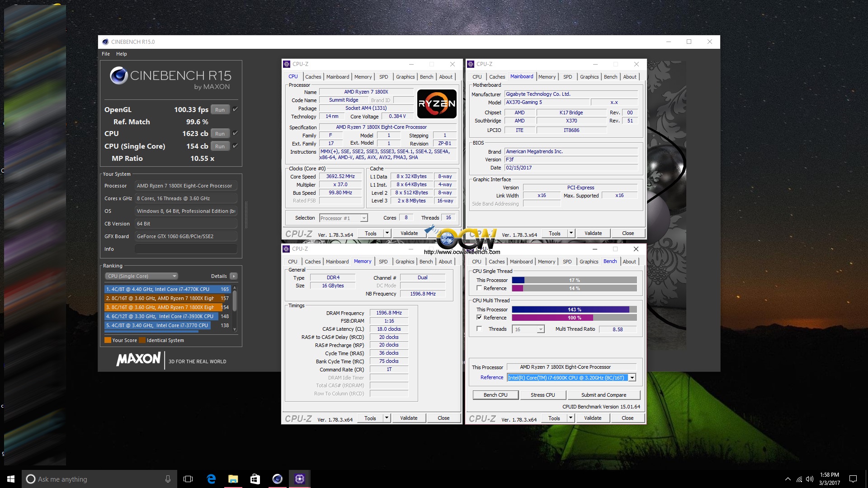868x488 pixels.
Task: Click the title icon of the Memory CPU-Z window
Action: (x=286, y=249)
